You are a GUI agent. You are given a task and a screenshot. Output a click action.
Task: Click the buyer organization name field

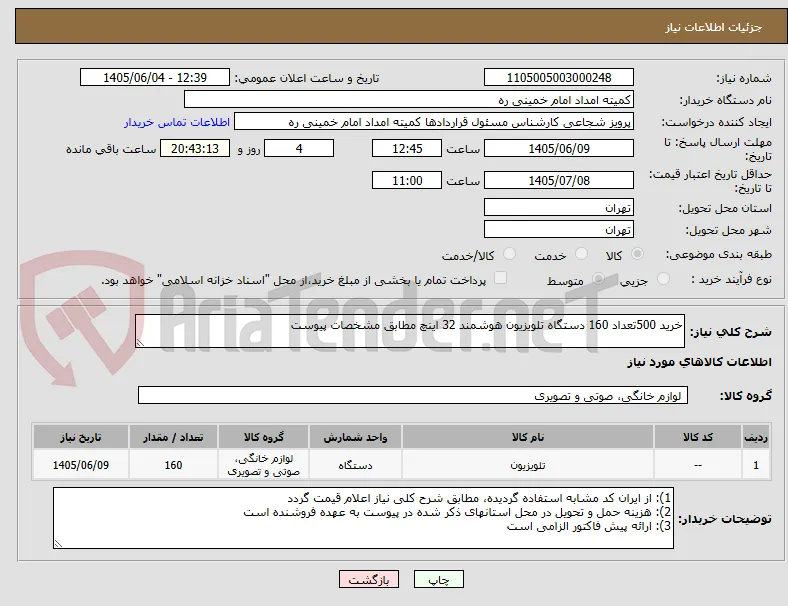pos(409,99)
